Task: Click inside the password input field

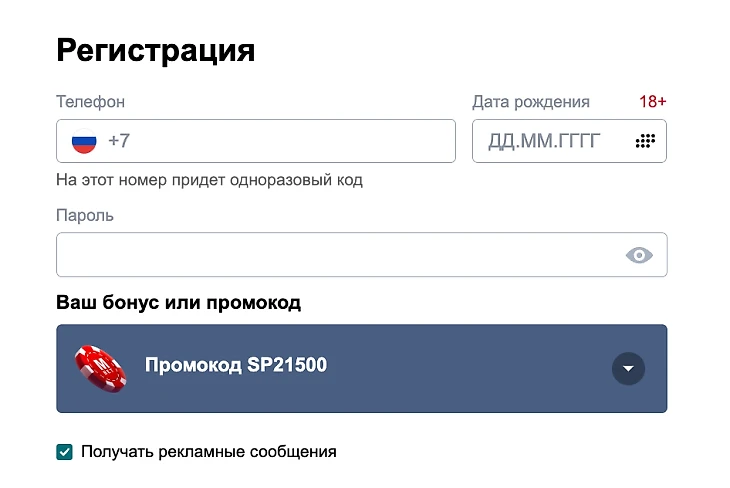Action: click(330, 255)
